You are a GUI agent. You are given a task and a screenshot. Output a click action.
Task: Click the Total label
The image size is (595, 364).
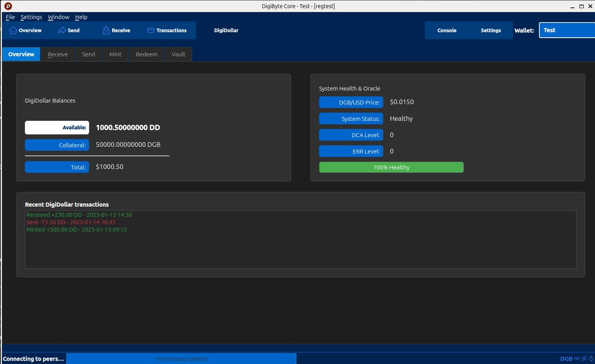[57, 167]
